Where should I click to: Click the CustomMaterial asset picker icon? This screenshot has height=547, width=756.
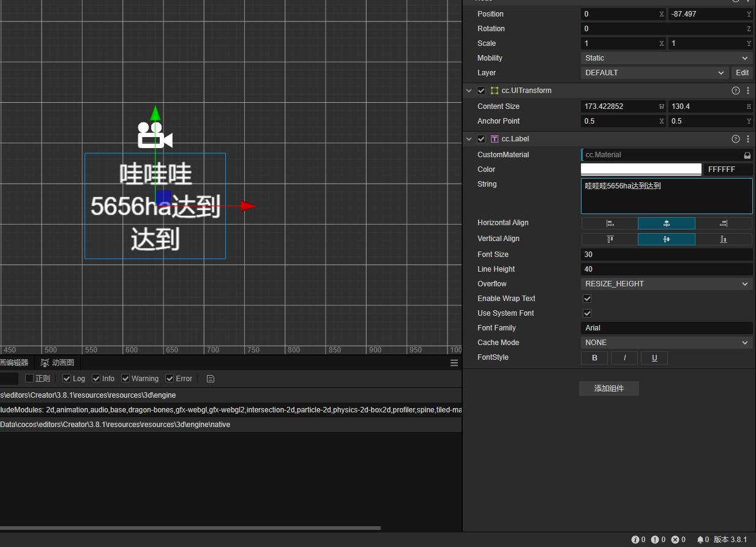[747, 155]
